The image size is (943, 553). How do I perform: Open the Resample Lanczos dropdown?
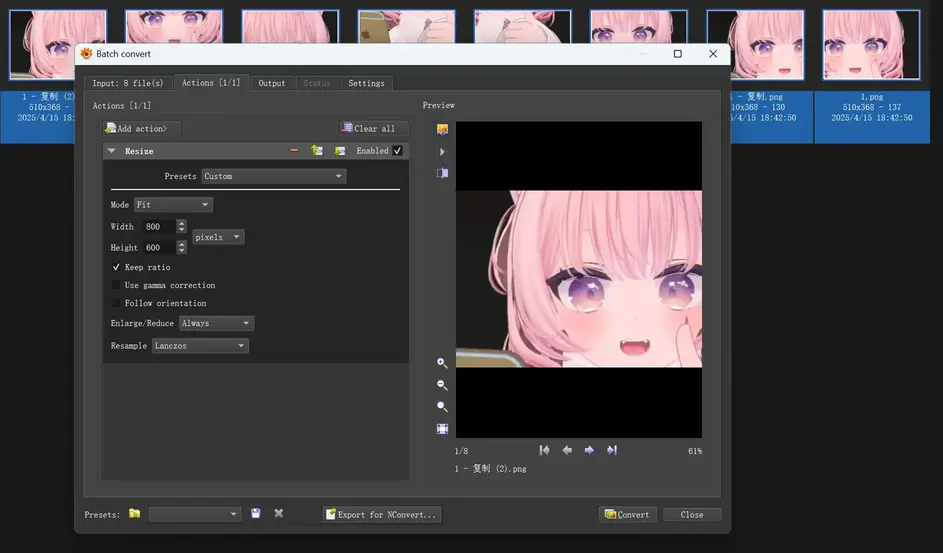click(200, 346)
